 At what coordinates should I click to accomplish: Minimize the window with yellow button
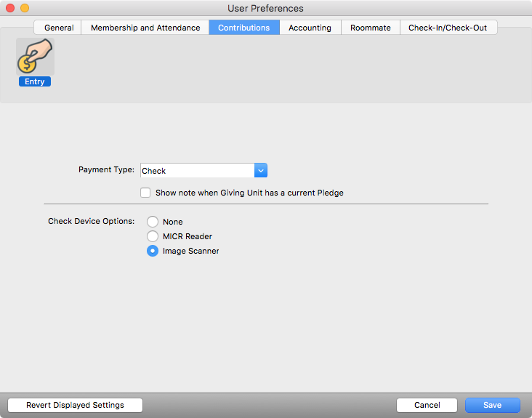tap(24, 8)
